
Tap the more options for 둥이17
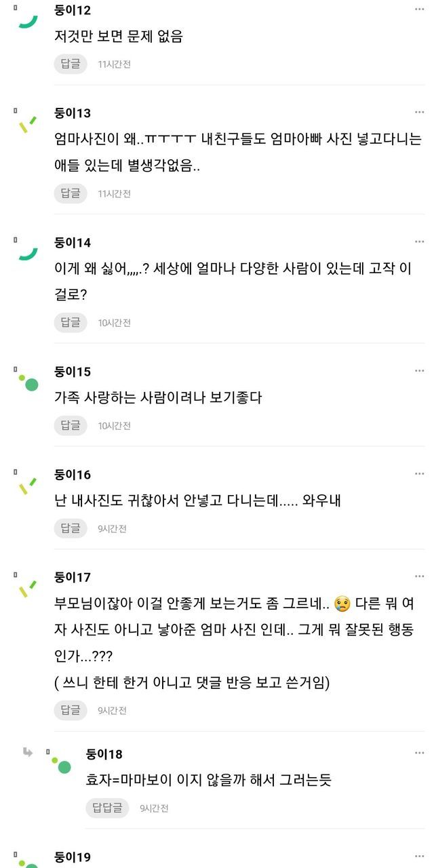(x=420, y=576)
